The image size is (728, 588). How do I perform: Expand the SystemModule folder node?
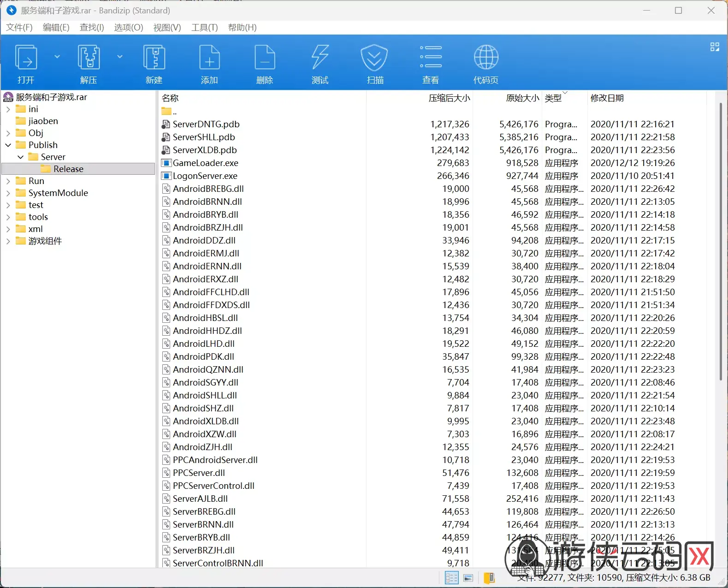[x=8, y=193]
